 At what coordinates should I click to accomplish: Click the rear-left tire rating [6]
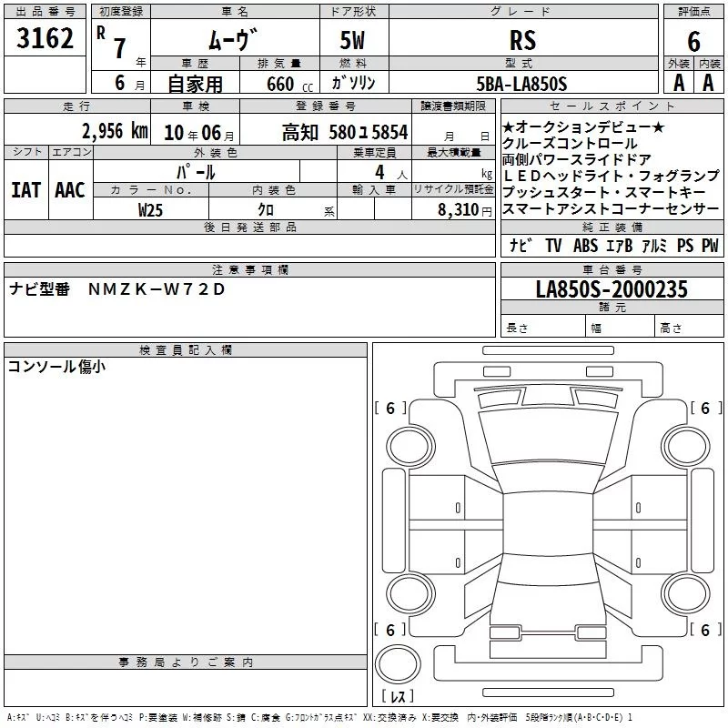click(390, 630)
